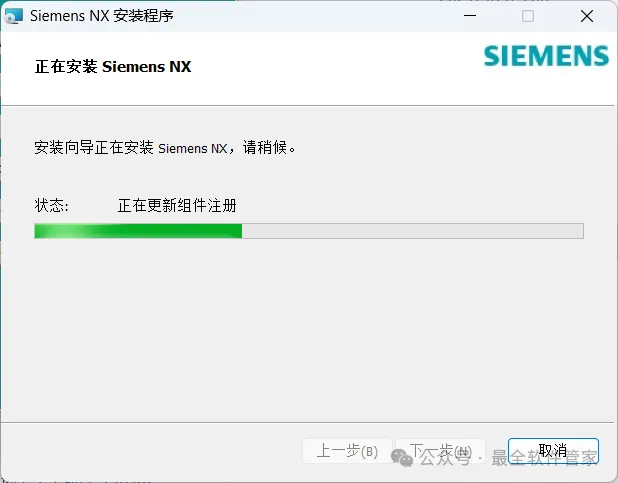Image resolution: width=618 pixels, height=483 pixels.
Task: Cancel the installation with the 取消 button
Action: point(553,451)
